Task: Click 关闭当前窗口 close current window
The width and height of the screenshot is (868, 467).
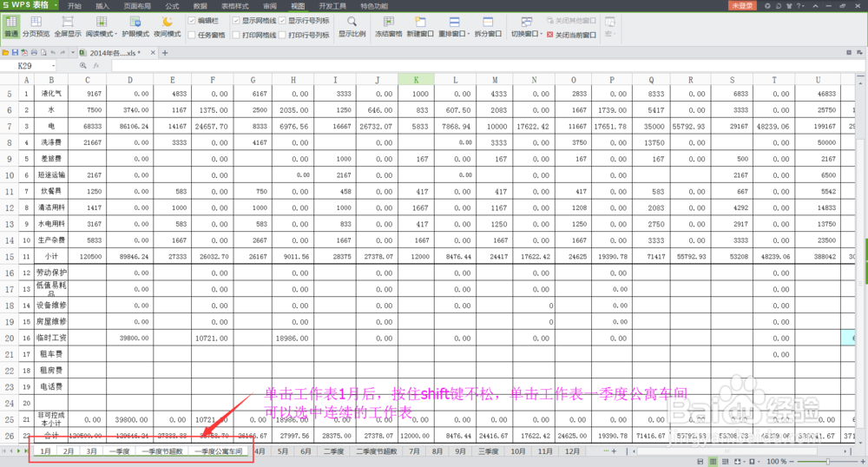Action: pyautogui.click(x=571, y=35)
